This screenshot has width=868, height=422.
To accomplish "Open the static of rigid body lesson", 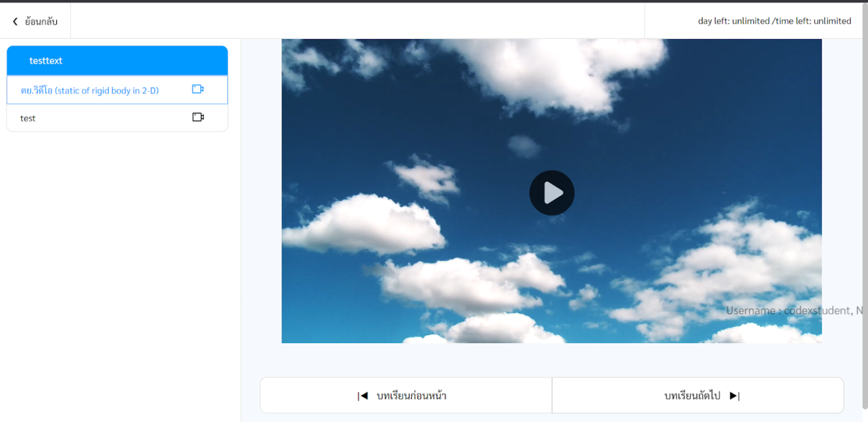I will pos(90,91).
